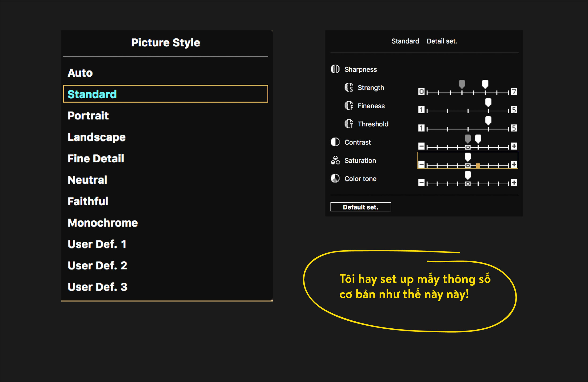The image size is (588, 382).
Task: Click the orange Saturation slider marker
Action: pyautogui.click(x=478, y=165)
